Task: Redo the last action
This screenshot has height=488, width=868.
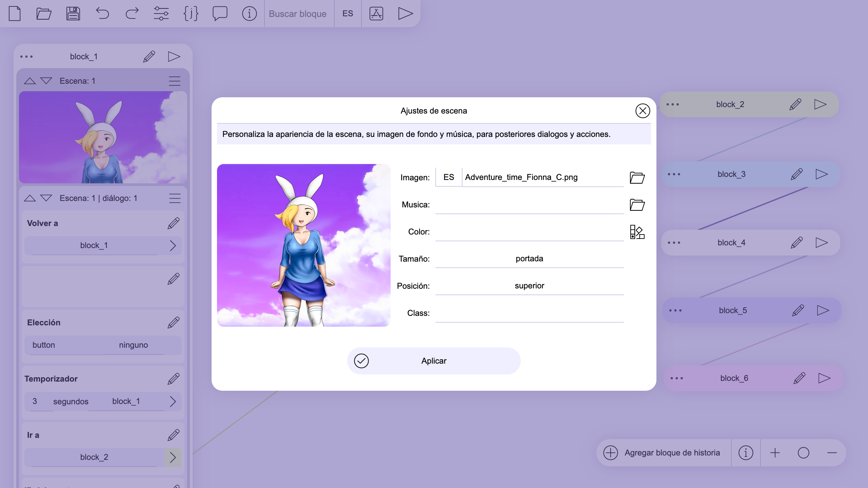Action: click(x=132, y=14)
